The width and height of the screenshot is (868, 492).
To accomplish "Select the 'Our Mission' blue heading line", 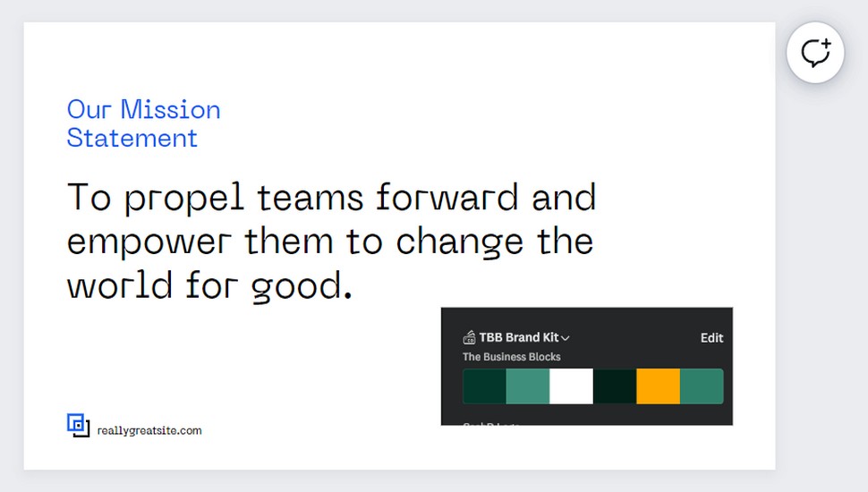I will click(x=144, y=109).
